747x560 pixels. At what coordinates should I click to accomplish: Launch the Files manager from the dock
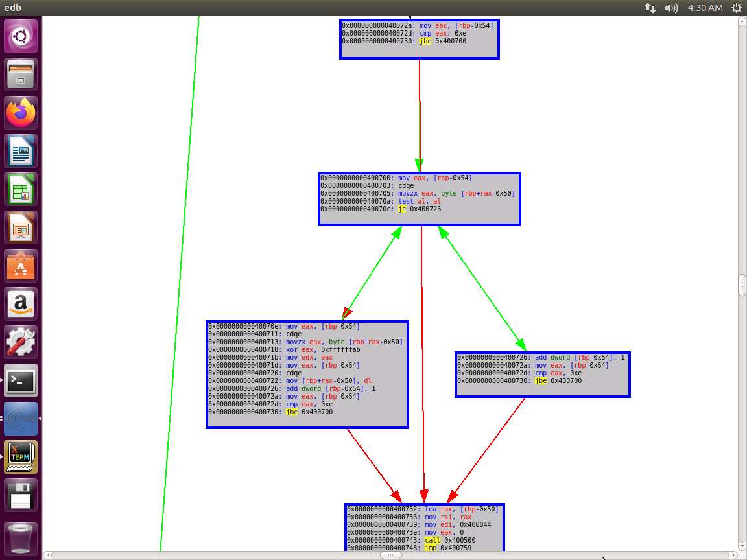coord(21,75)
